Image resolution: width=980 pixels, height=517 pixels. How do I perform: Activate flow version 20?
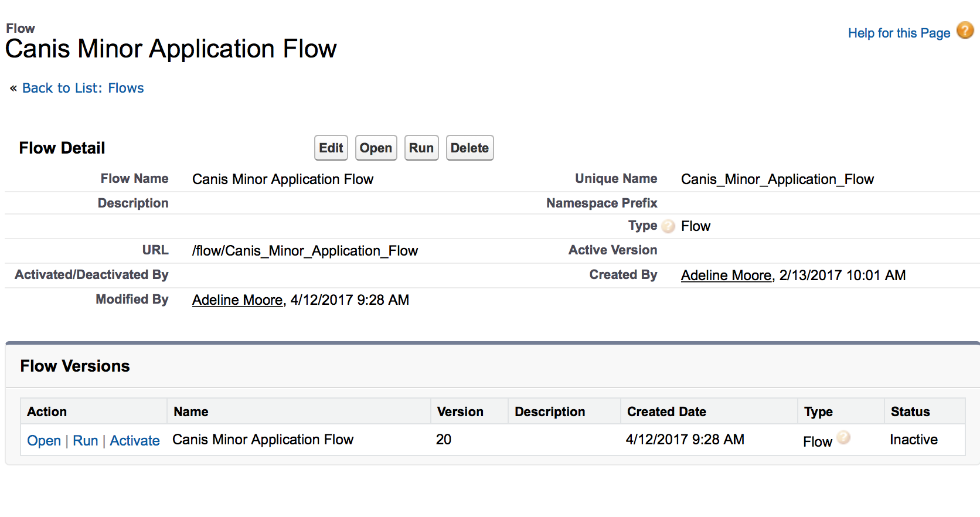(x=135, y=441)
